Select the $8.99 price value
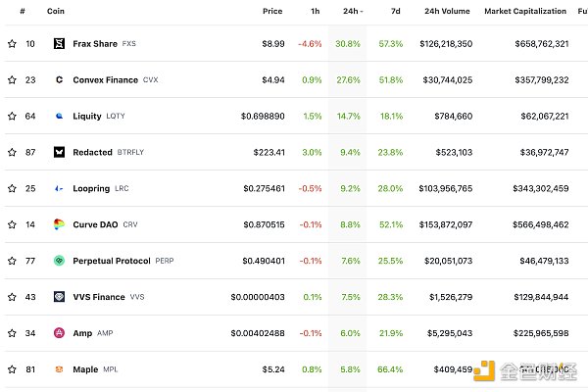The image size is (588, 392). tap(273, 44)
